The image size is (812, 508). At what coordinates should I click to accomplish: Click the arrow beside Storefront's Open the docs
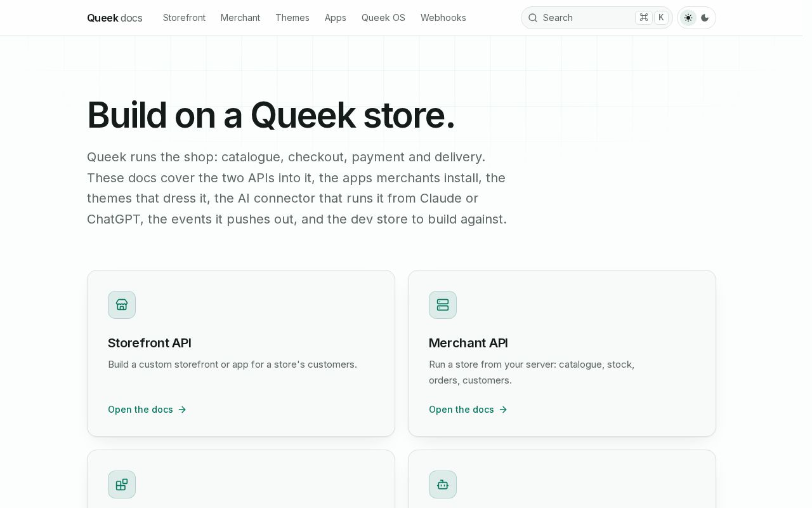click(x=182, y=410)
